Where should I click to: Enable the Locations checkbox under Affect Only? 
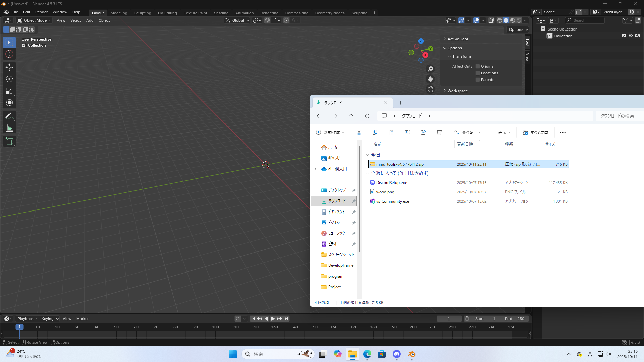point(478,73)
